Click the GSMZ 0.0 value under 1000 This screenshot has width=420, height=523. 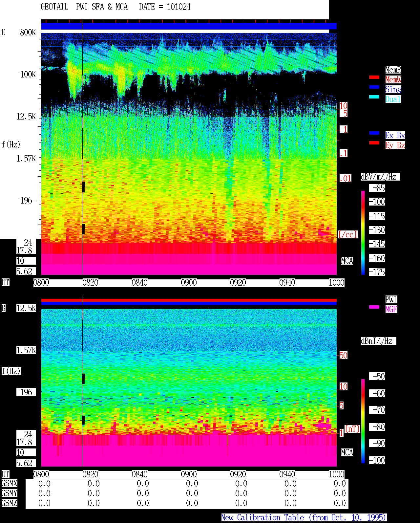coord(340,503)
